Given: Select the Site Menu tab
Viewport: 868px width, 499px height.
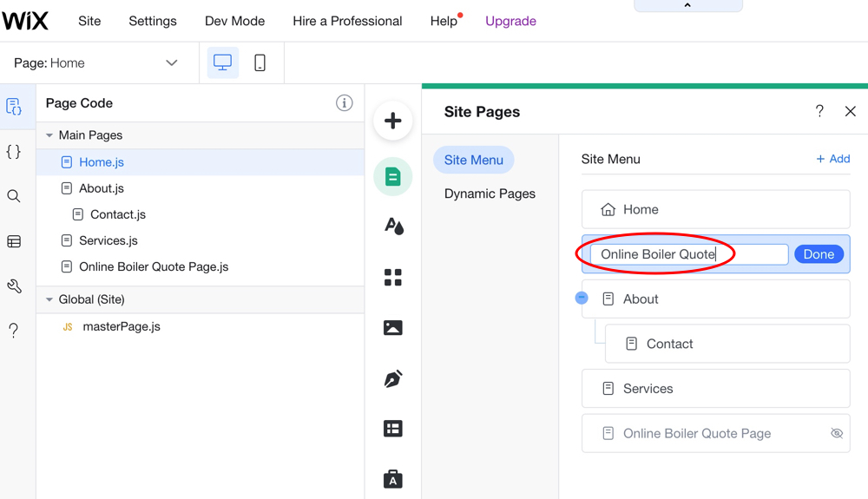Looking at the screenshot, I should point(474,160).
